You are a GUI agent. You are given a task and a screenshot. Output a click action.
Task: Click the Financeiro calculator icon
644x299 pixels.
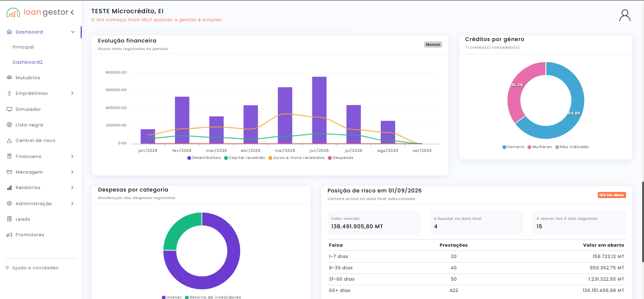pos(9,156)
